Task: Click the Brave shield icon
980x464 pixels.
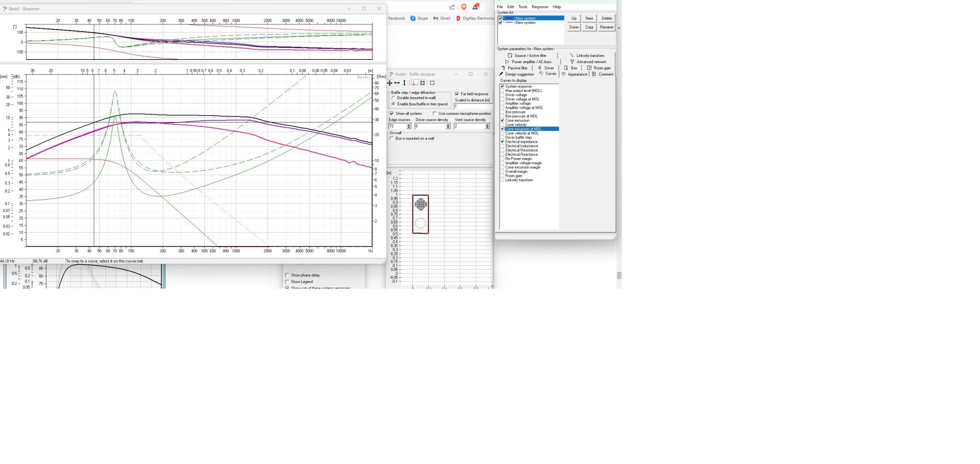Action: [x=464, y=7]
